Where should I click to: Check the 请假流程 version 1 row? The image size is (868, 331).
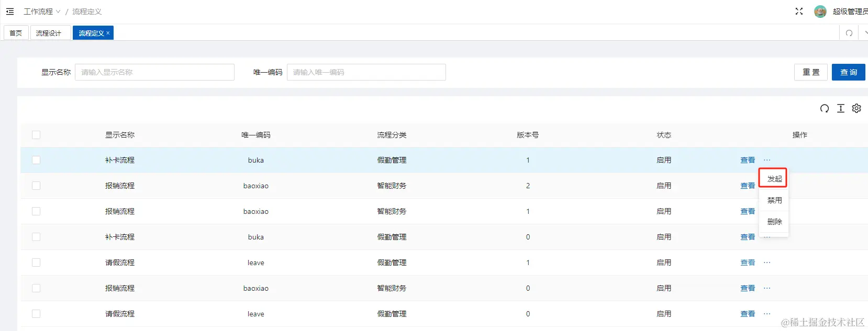pos(36,262)
